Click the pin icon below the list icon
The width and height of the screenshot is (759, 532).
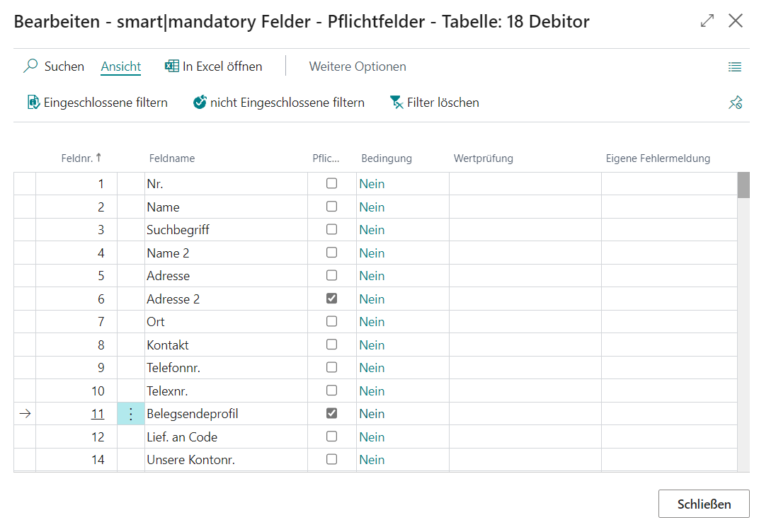735,103
